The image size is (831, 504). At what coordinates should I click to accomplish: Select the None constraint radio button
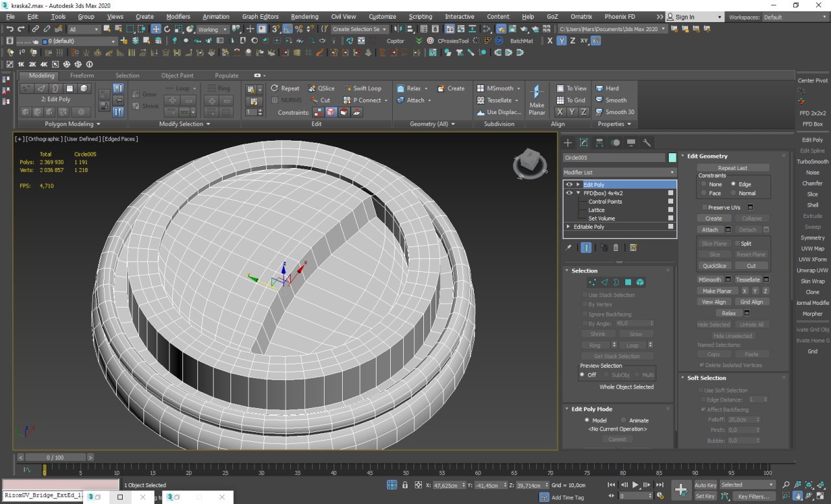click(702, 184)
